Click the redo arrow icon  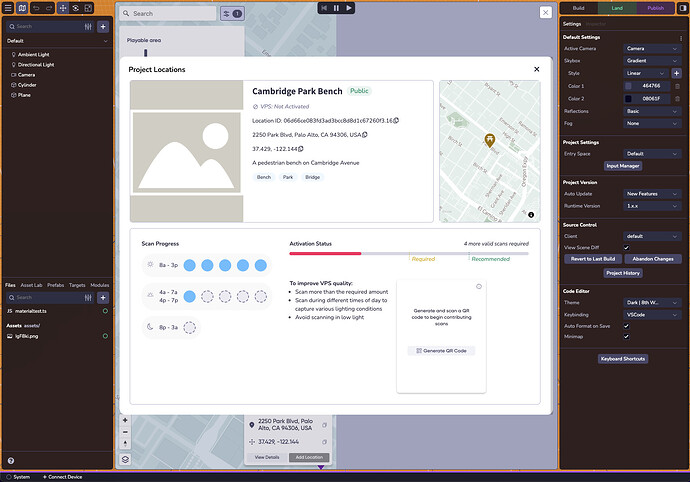tap(49, 8)
